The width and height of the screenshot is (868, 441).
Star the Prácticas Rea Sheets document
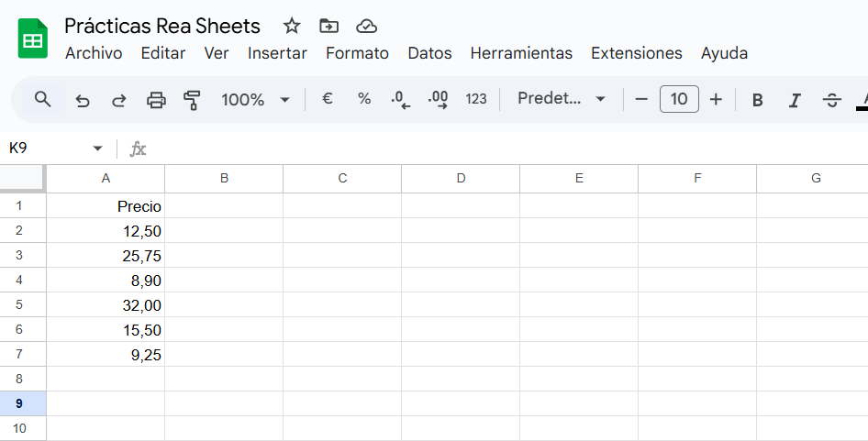tap(292, 26)
